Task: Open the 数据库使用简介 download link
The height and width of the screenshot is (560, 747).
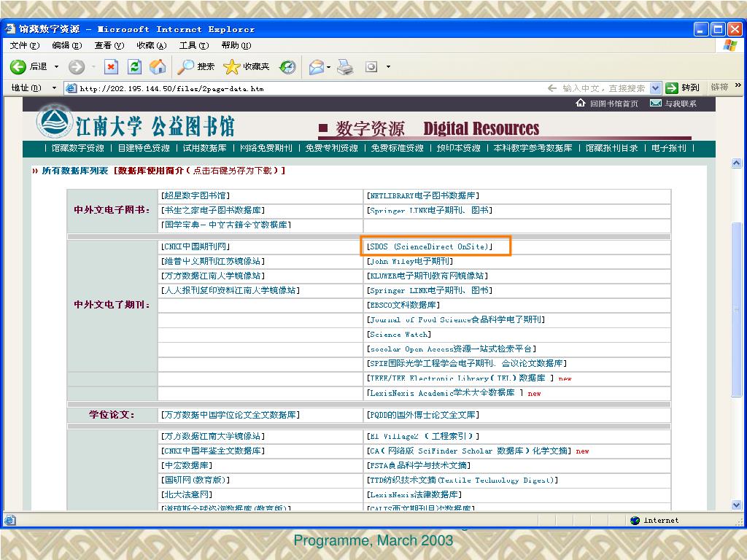Action: tap(199, 171)
